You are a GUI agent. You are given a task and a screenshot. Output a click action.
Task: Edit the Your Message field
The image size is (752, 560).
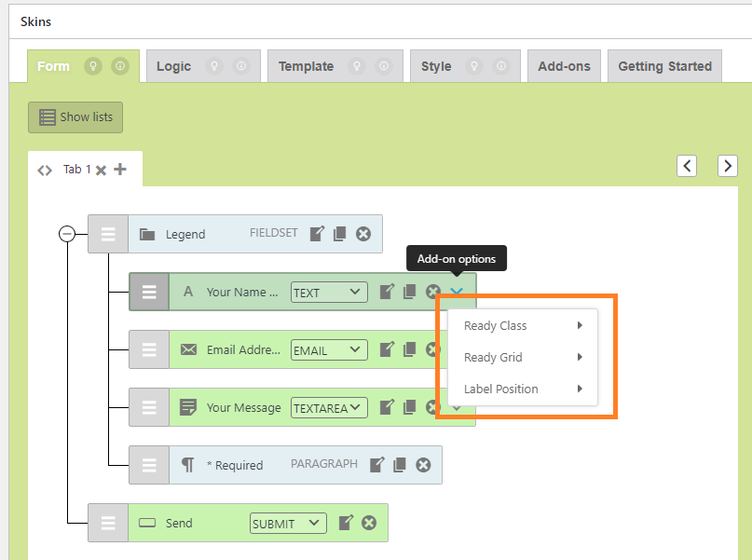(x=387, y=407)
